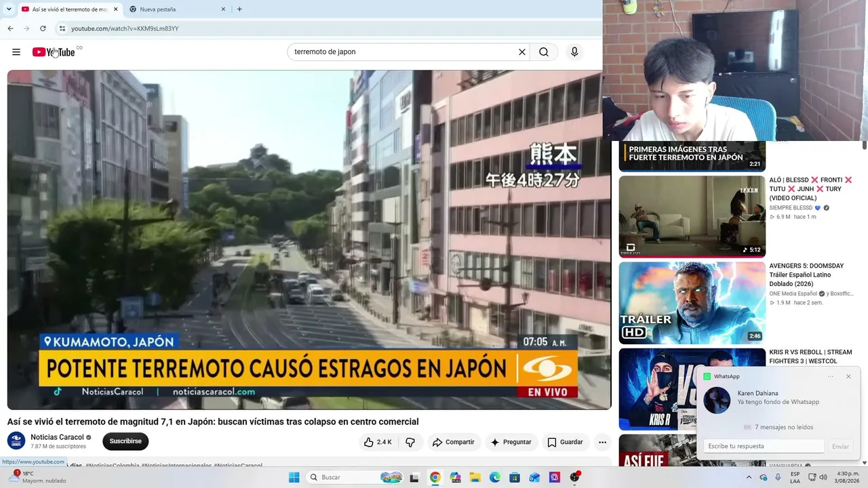
Task: Open OneDrive tray icon
Action: tap(764, 477)
